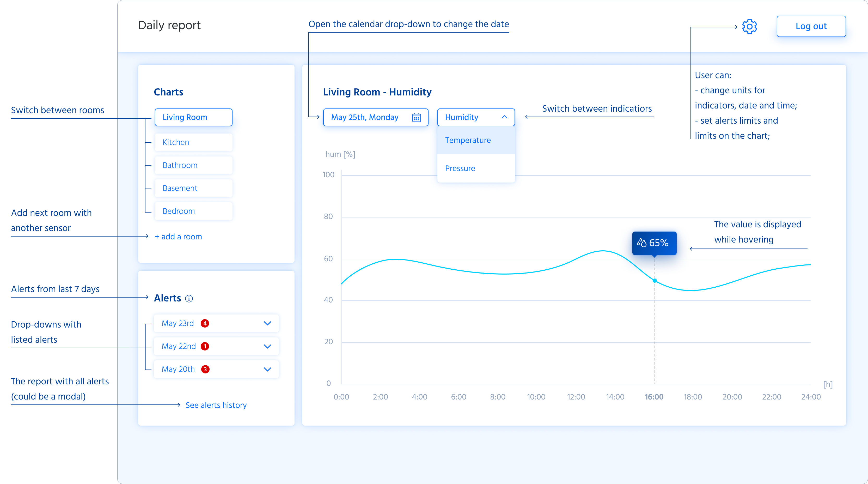Select Temperature from indicator dropdown
The image size is (868, 484).
pyautogui.click(x=468, y=141)
